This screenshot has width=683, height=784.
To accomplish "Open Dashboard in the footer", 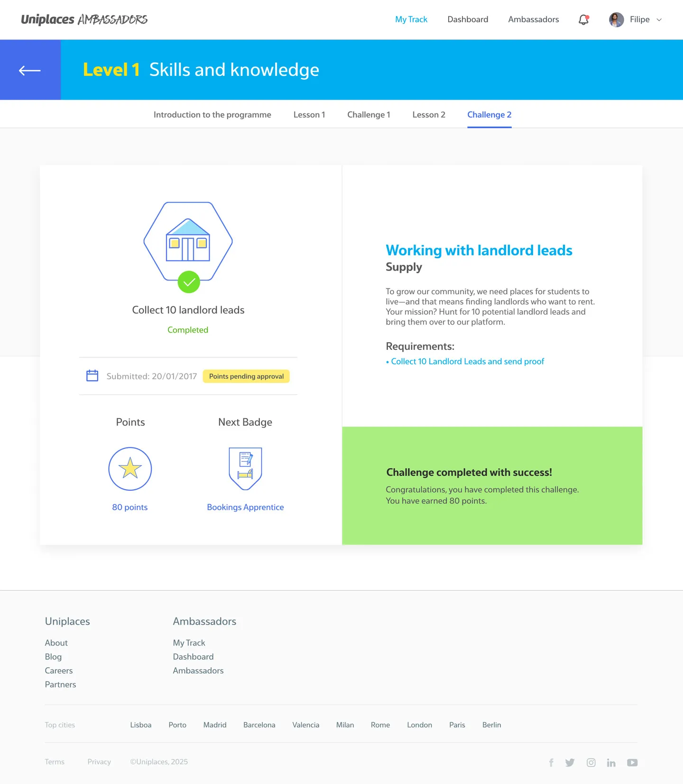I will coord(193,657).
